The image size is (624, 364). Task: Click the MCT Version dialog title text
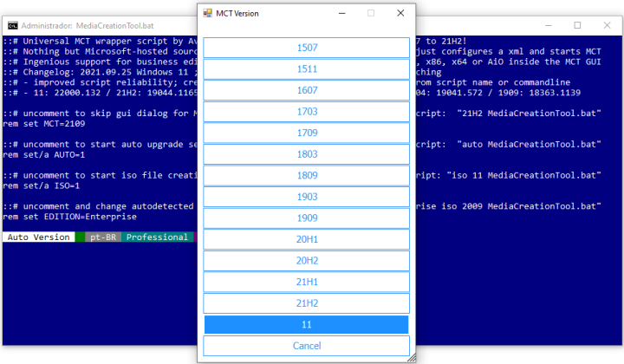[x=237, y=14]
